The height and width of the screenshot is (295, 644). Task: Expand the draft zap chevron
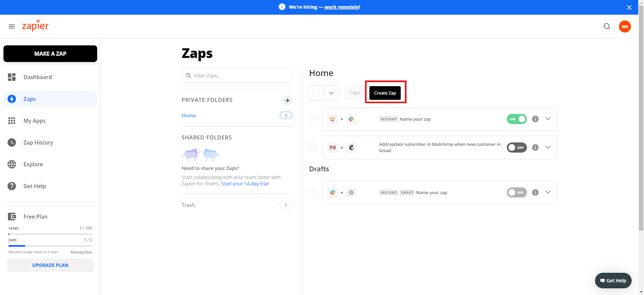click(548, 192)
